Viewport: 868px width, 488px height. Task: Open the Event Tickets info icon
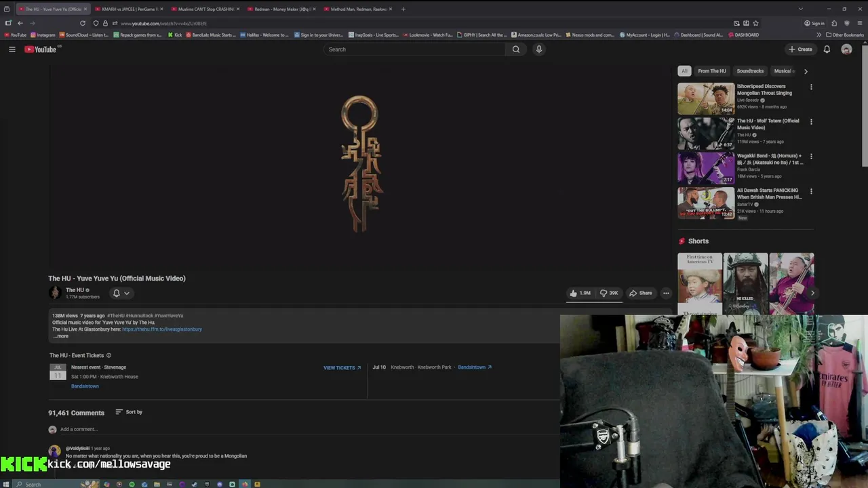[108, 355]
